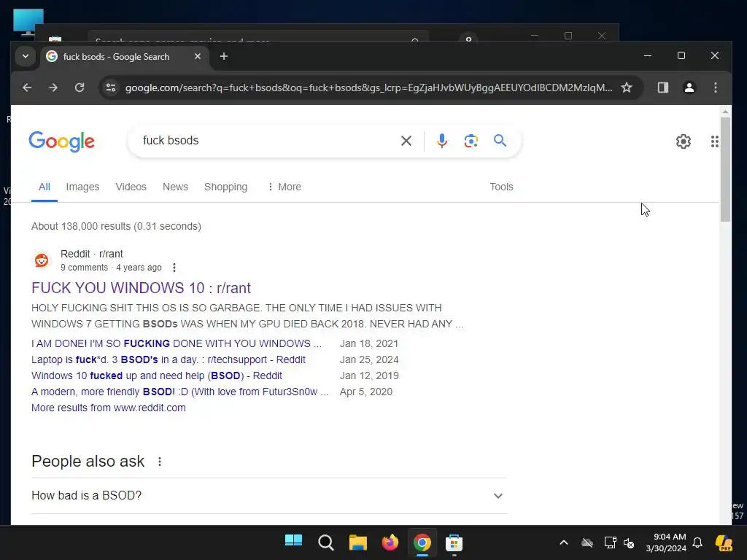Expand the More search filters menu

pos(285,187)
